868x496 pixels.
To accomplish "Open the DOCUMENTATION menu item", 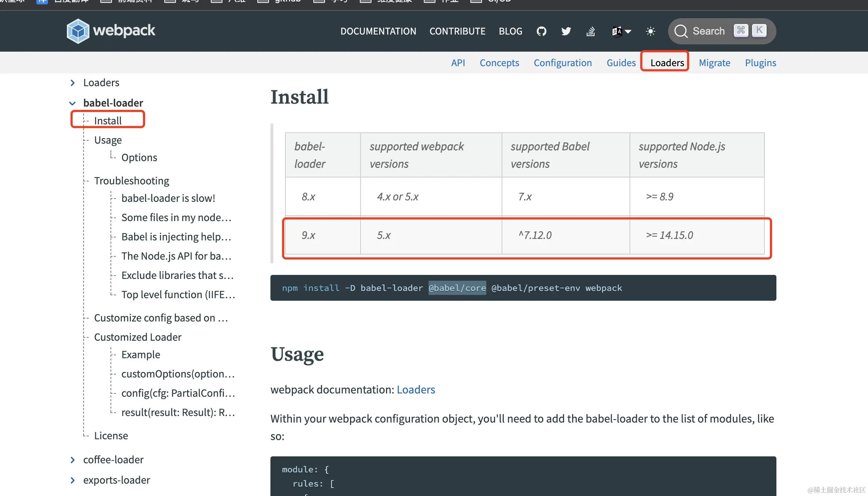I will click(x=378, y=31).
